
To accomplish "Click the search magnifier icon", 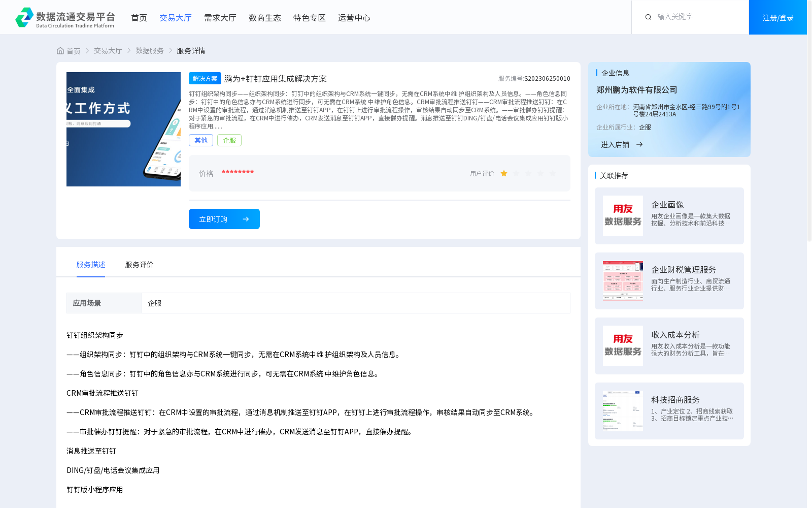I will pos(648,17).
